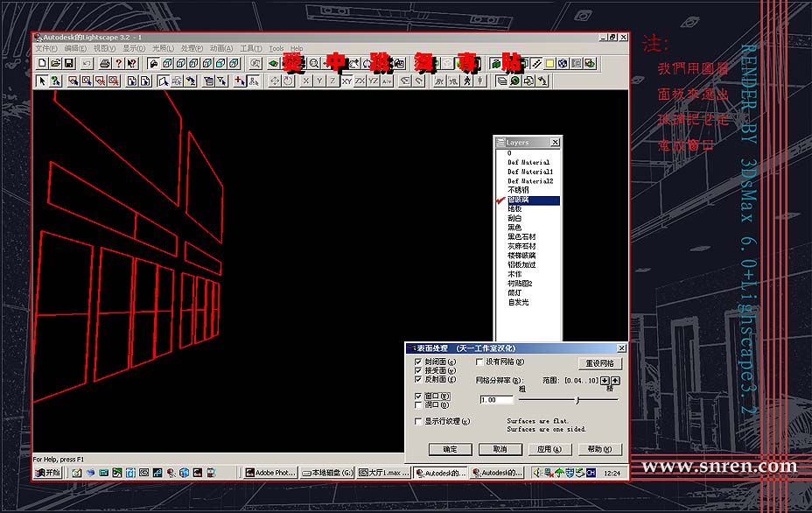Click the 开始 Start button on taskbar
Screen dimensions: 812x513
pos(48,473)
